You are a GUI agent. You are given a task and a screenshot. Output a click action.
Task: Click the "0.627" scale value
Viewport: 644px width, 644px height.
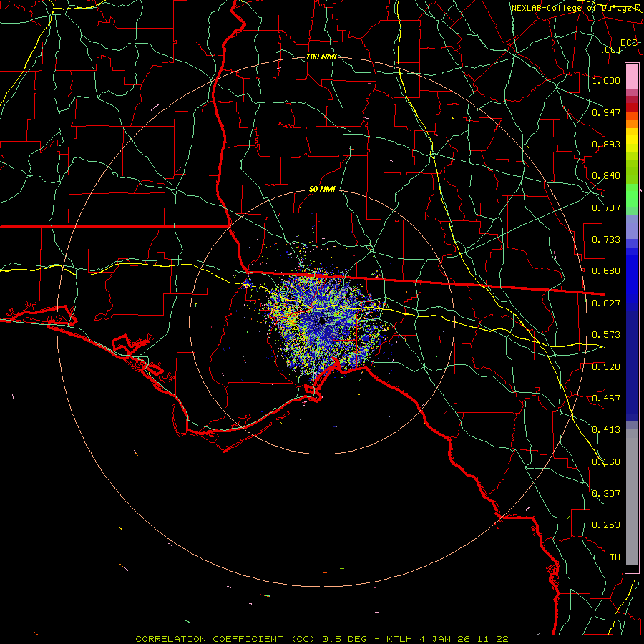606,303
